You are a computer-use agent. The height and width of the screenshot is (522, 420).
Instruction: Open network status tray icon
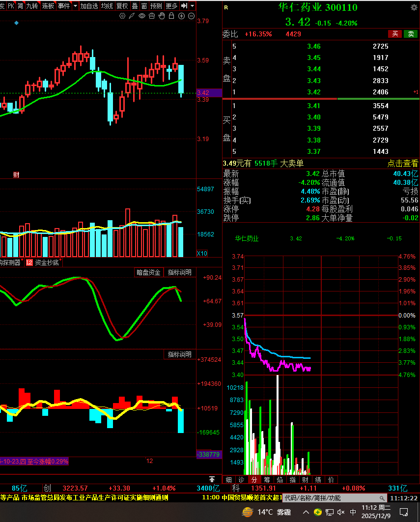click(x=330, y=512)
